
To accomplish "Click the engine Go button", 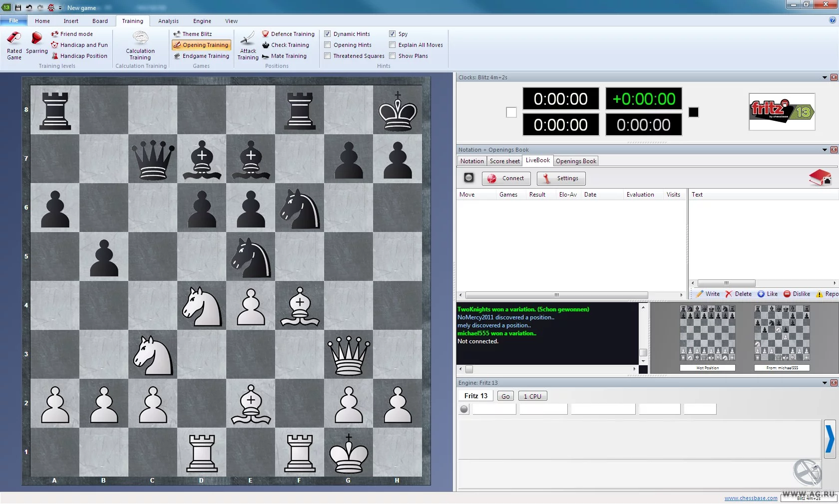I will [x=505, y=396].
